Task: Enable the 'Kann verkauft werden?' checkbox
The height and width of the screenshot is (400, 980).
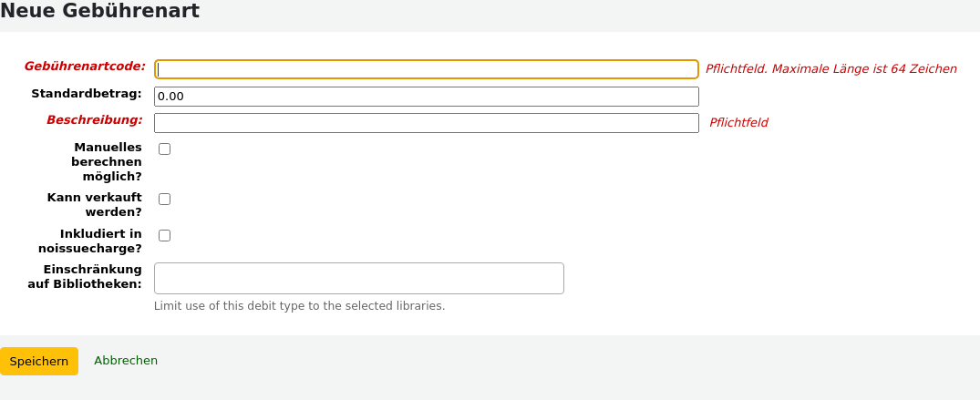Action: point(165,199)
